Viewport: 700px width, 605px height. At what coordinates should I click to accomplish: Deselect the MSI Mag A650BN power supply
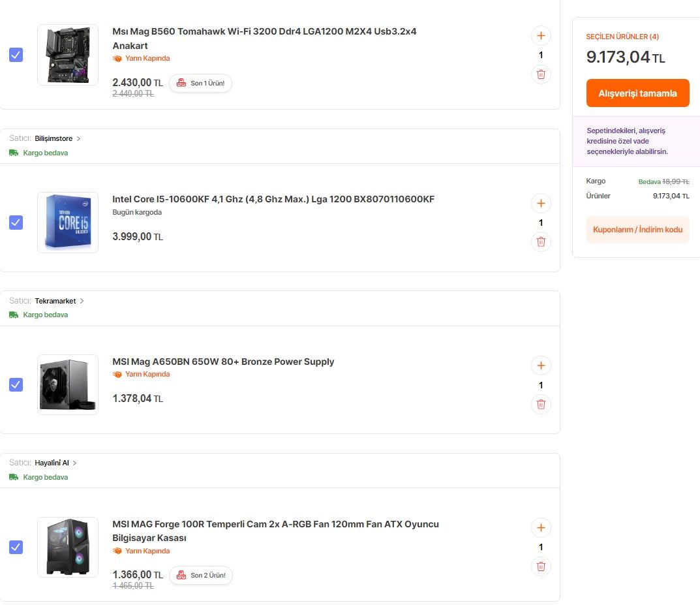point(16,384)
